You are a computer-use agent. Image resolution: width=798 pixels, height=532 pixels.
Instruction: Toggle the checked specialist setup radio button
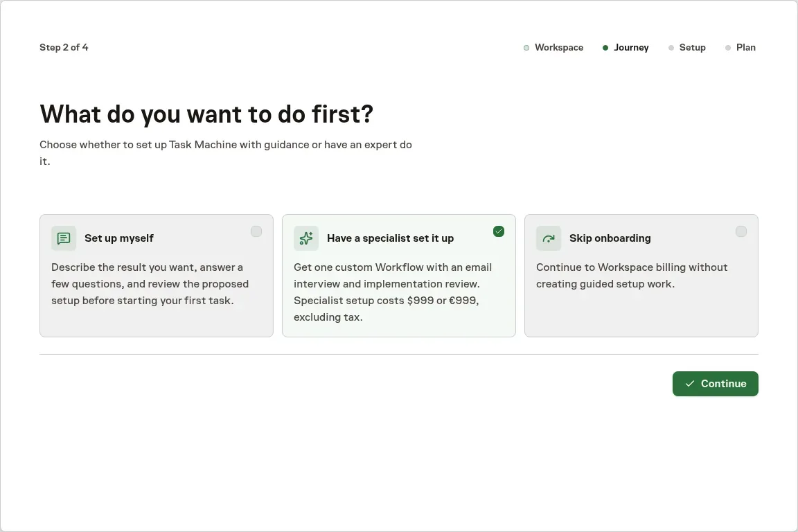pyautogui.click(x=499, y=231)
